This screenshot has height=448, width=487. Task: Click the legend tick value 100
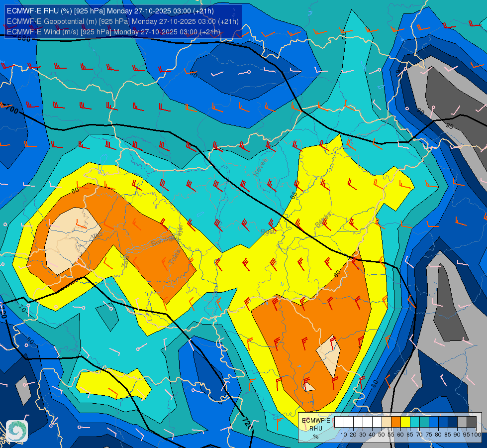click(x=476, y=435)
